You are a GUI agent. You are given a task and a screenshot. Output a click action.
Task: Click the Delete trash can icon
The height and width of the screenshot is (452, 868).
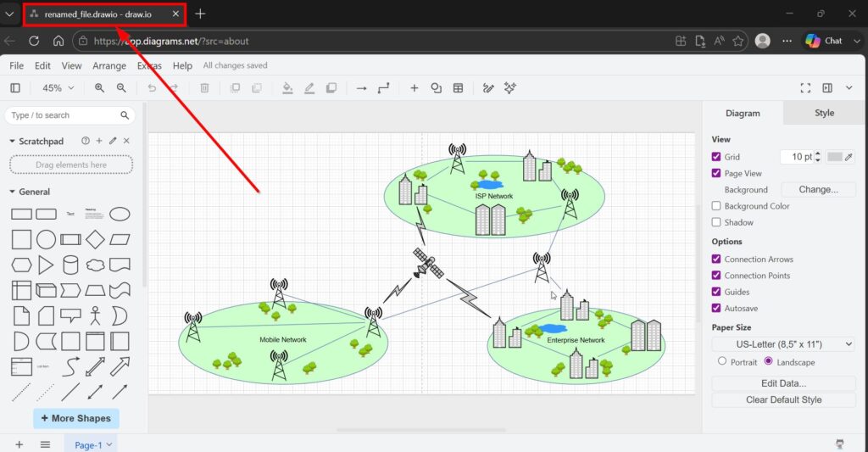pos(204,88)
